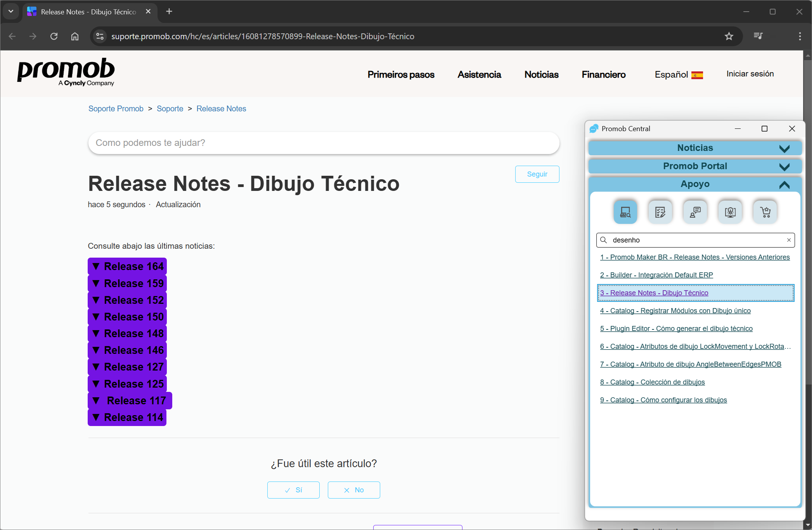Expand Release 127 notes
The image size is (812, 530).
[x=127, y=367]
